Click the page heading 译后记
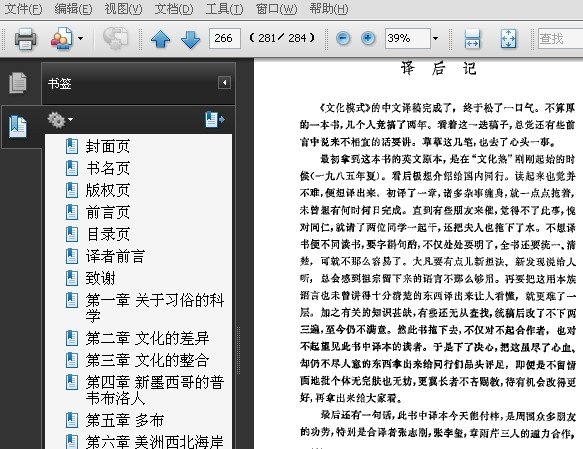 click(x=439, y=68)
